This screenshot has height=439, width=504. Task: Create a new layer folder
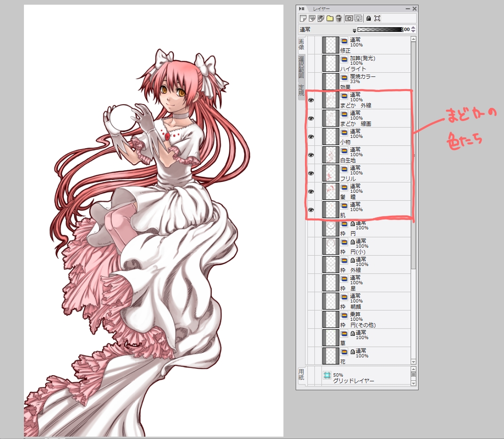[330, 18]
